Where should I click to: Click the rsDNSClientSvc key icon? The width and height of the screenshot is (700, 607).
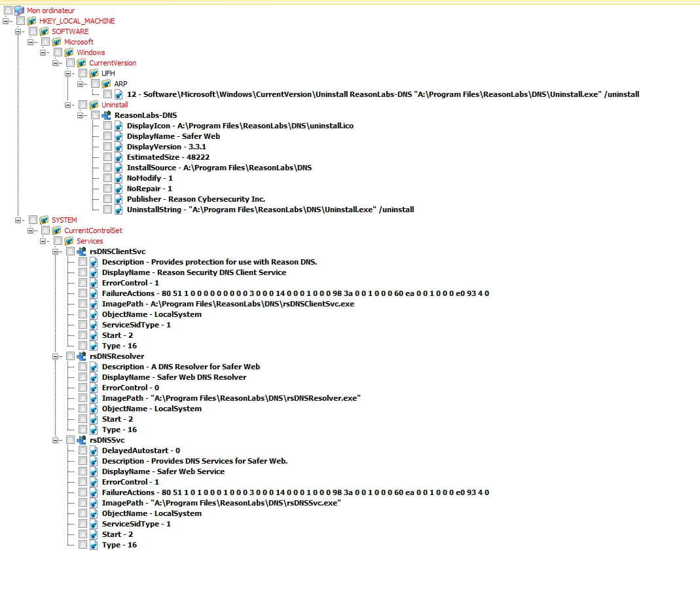(81, 251)
